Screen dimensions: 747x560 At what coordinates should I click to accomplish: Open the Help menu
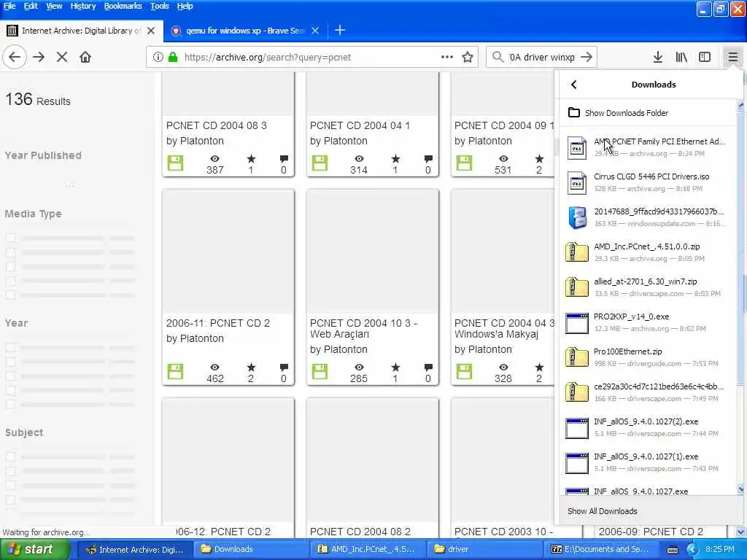point(185,6)
